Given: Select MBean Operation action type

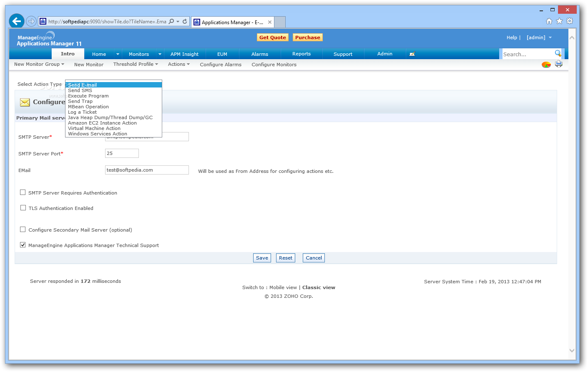Looking at the screenshot, I should [114, 107].
